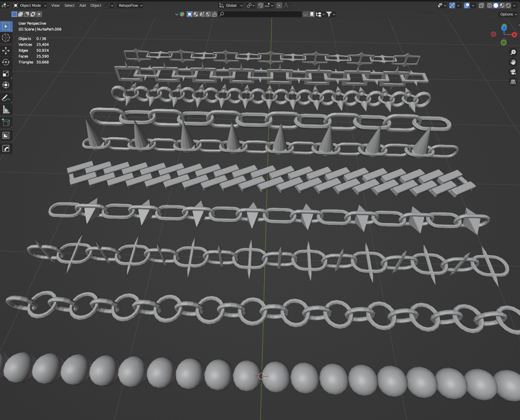Open the RetopoFlow dropdown
Image resolution: width=520 pixels, height=420 pixels.
pos(131,6)
